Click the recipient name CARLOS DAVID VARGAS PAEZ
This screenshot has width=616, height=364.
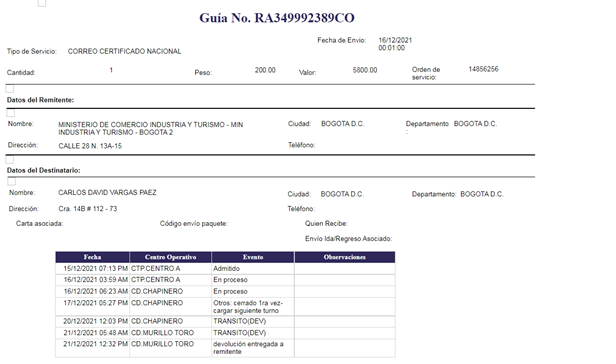coord(107,192)
